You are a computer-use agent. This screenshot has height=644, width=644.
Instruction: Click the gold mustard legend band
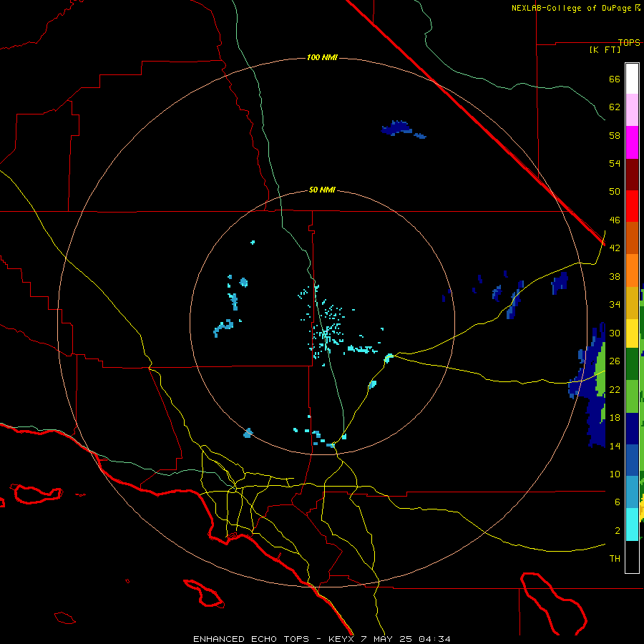632,303
